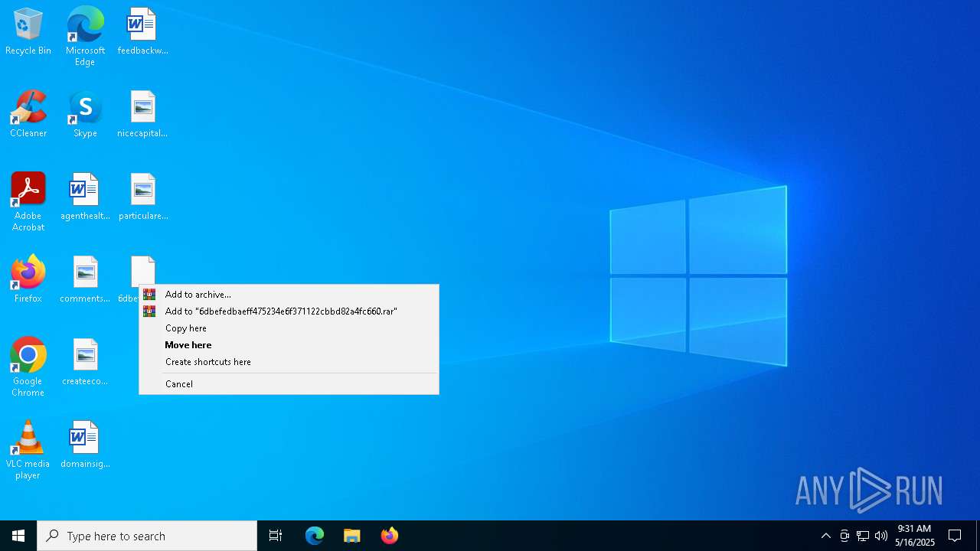Cancel the context menu

click(289, 384)
